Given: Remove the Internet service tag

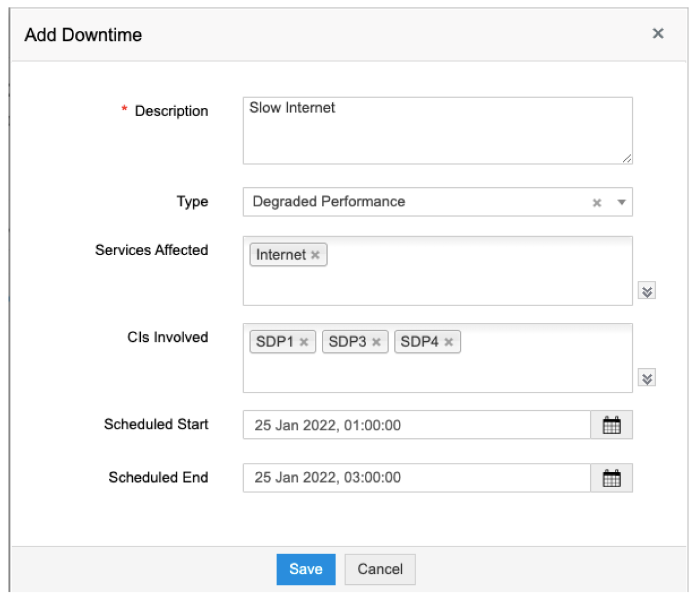Looking at the screenshot, I should point(316,255).
